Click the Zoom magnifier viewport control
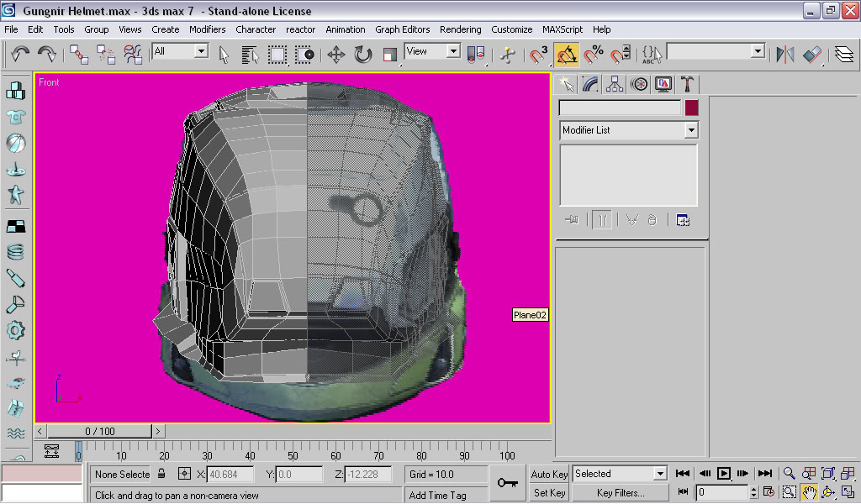Viewport: 861px width, 504px height. click(x=789, y=474)
